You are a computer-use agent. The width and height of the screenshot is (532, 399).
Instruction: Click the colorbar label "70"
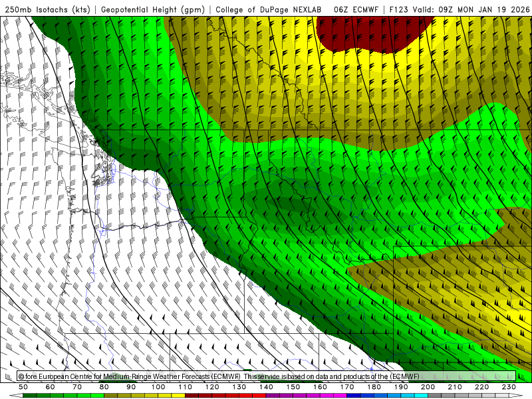pyautogui.click(x=77, y=387)
